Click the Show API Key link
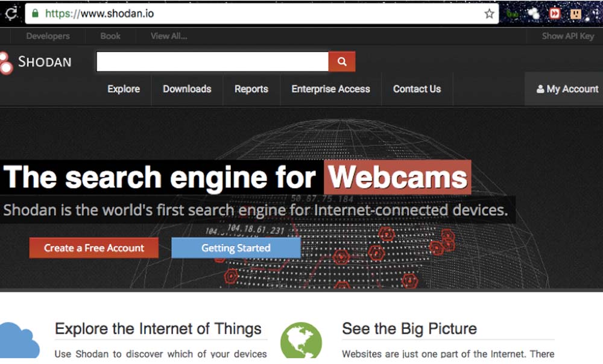 tap(568, 36)
